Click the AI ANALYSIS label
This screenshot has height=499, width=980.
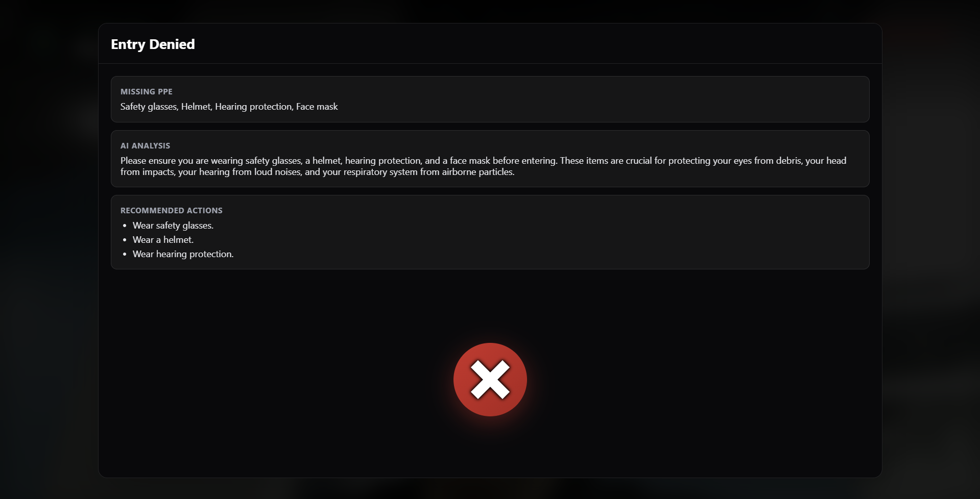[x=146, y=145]
